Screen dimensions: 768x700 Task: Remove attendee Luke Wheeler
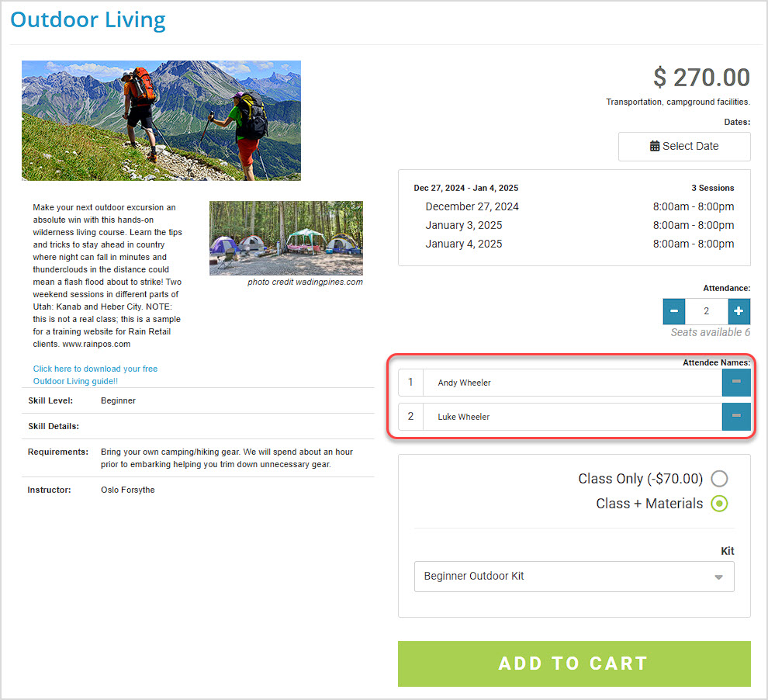coord(736,417)
